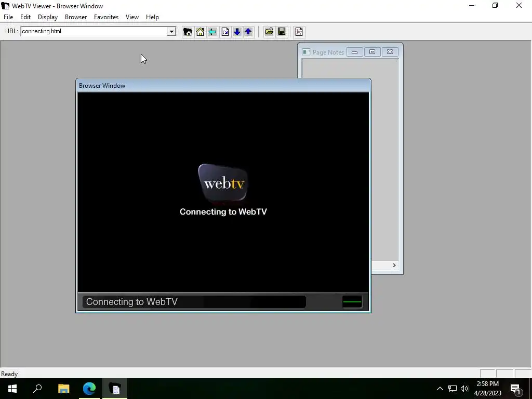
Task: Click the Page Notes title text
Action: coord(328,52)
